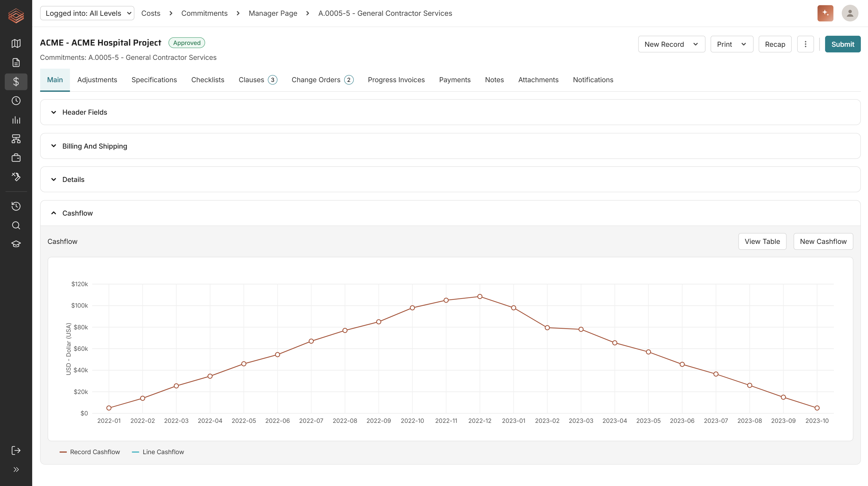Click the Submit button
Viewport: 868px width, 486px height.
tap(842, 44)
